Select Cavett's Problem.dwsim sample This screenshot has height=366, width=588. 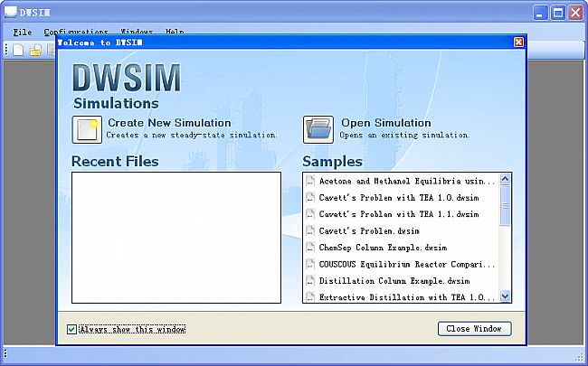[369, 230]
